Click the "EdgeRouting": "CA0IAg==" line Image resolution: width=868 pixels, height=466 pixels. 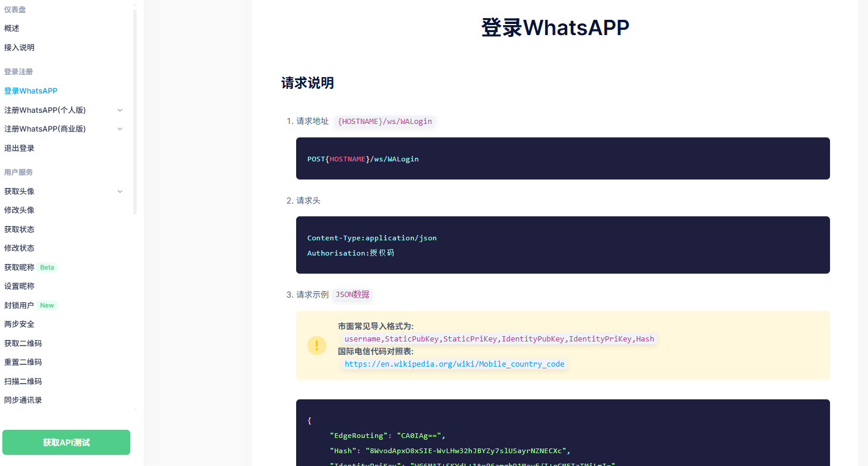click(x=387, y=436)
